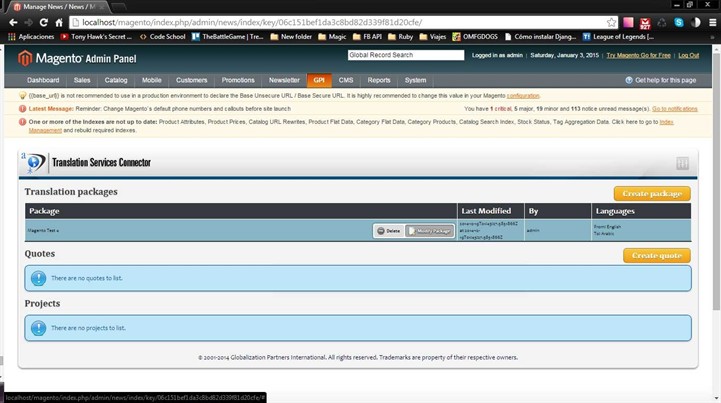This screenshot has height=403, width=721.
Task: Open the System menu
Action: click(415, 80)
